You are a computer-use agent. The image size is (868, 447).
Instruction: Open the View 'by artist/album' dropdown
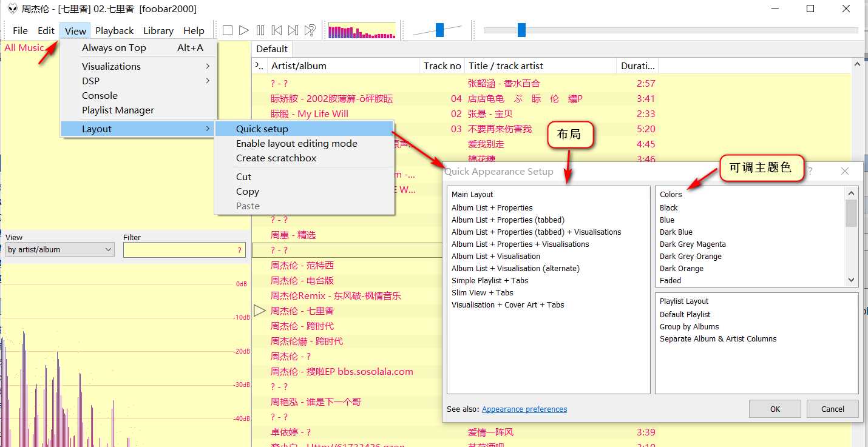point(59,249)
